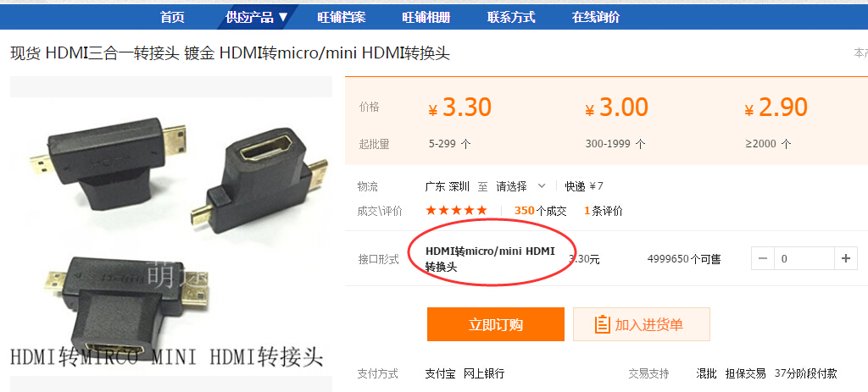
Task: Expand the 请选择 destination dropdown
Action: pos(521,186)
